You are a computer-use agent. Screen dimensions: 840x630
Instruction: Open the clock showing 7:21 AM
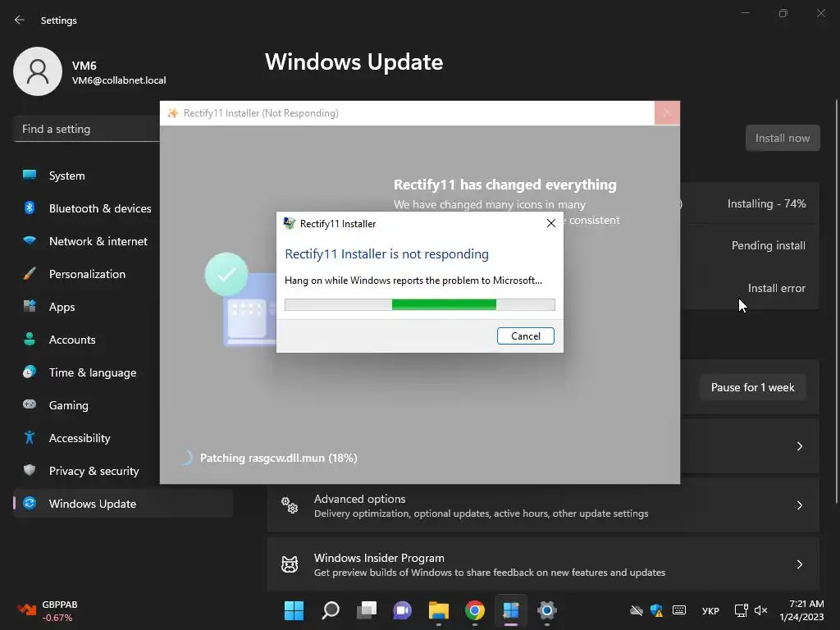(801, 610)
